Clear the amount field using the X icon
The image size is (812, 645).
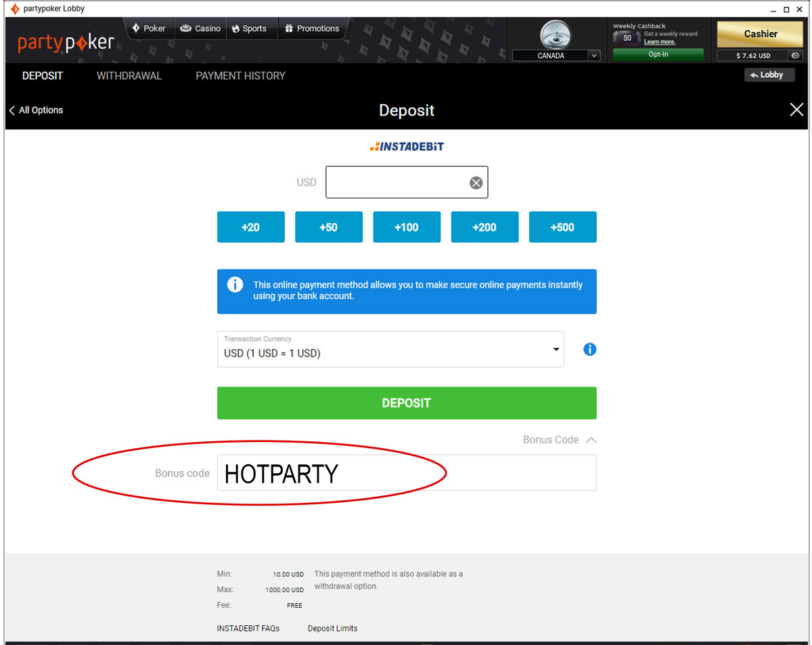tap(476, 181)
